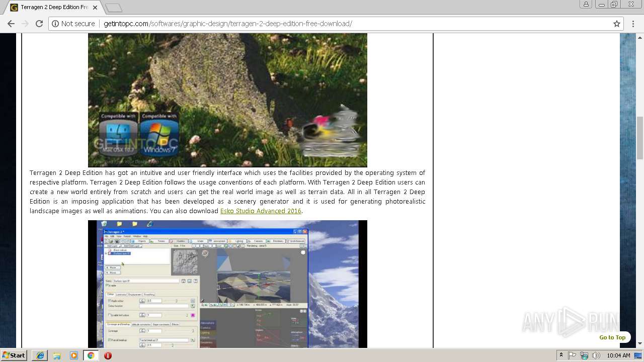Open the Terragen 2 interface screenshot image

[x=227, y=284]
